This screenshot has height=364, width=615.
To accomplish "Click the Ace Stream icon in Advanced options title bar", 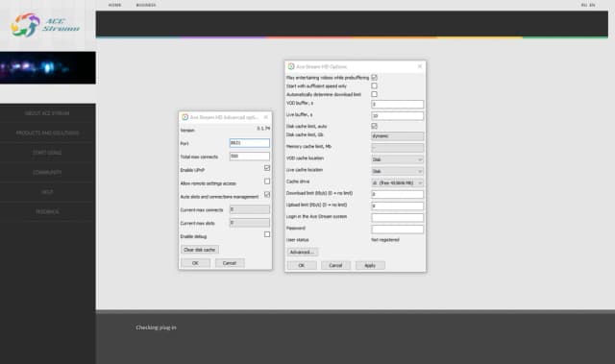I will 184,117.
